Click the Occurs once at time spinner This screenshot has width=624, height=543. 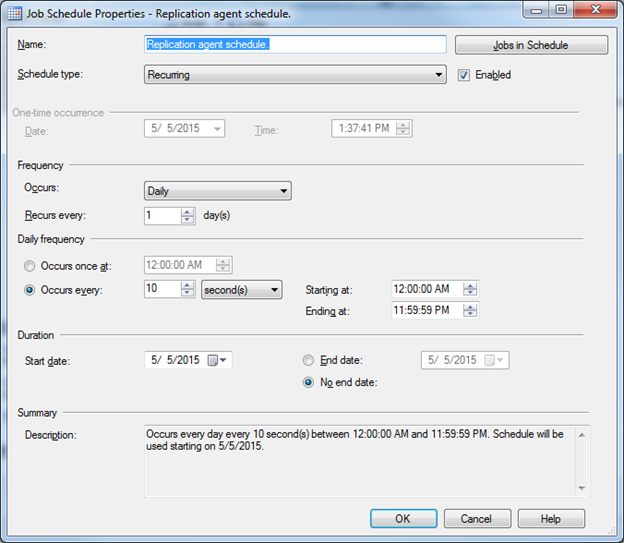(223, 265)
